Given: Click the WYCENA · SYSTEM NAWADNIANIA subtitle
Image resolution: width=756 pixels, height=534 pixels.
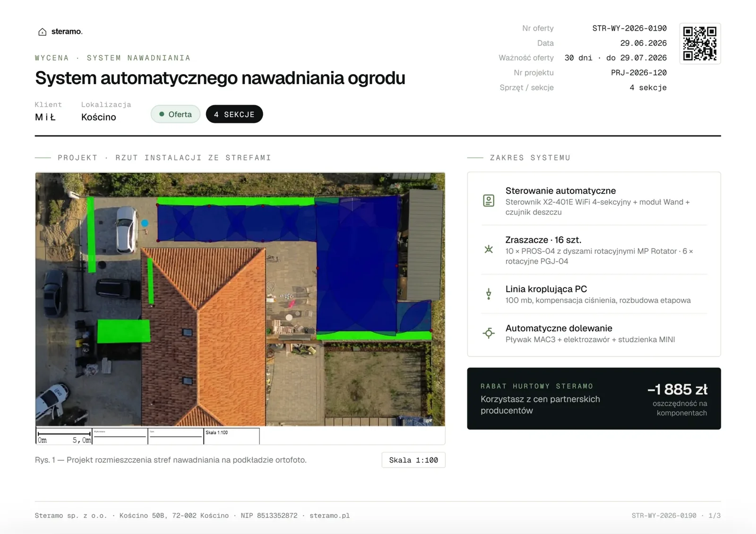Looking at the screenshot, I should tap(112, 58).
